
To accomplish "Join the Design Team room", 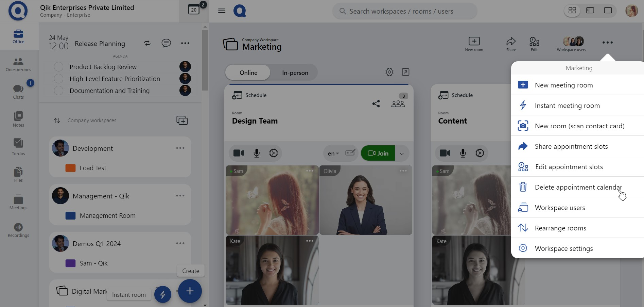I will [x=378, y=153].
